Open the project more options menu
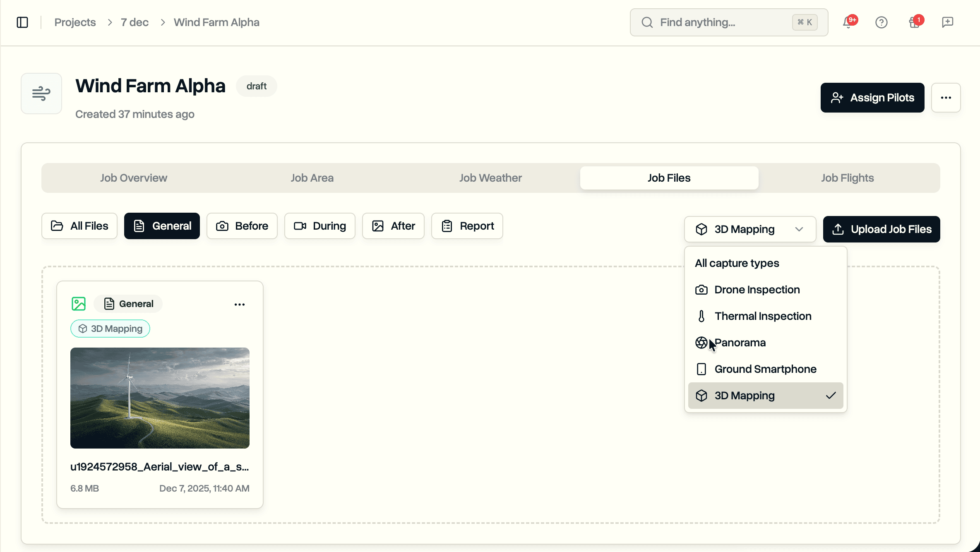This screenshot has width=980, height=552. pyautogui.click(x=946, y=98)
